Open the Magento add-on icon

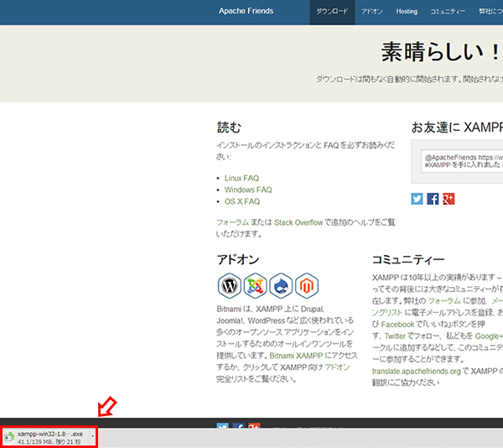pos(307,285)
